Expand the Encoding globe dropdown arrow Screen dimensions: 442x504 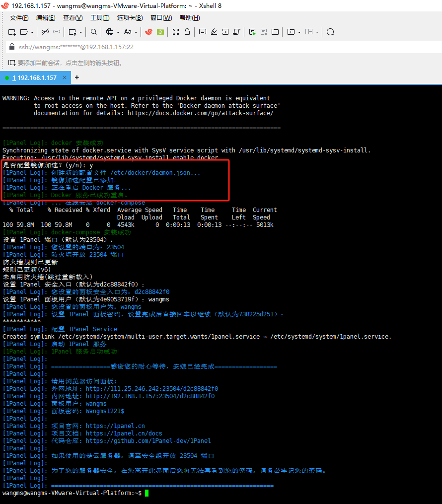(x=118, y=32)
